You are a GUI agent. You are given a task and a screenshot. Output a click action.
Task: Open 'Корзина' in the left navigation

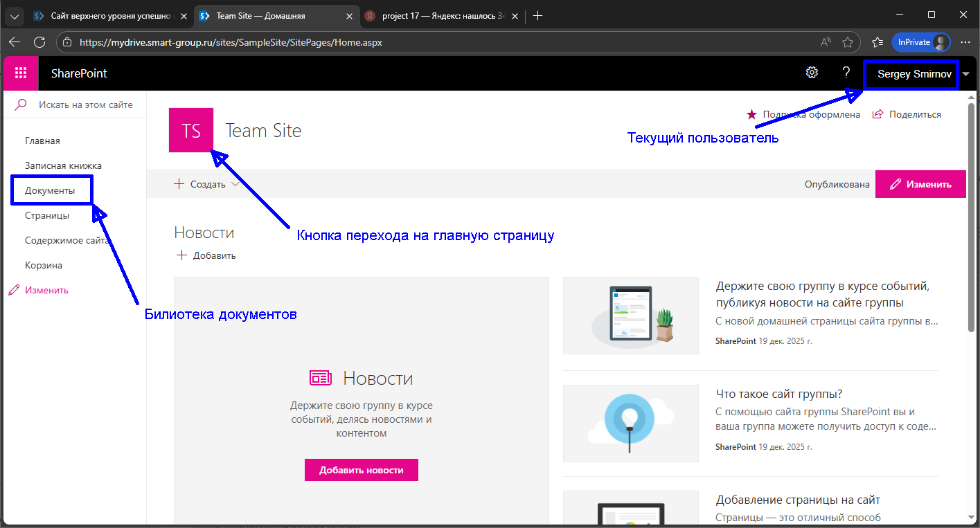[x=44, y=265]
